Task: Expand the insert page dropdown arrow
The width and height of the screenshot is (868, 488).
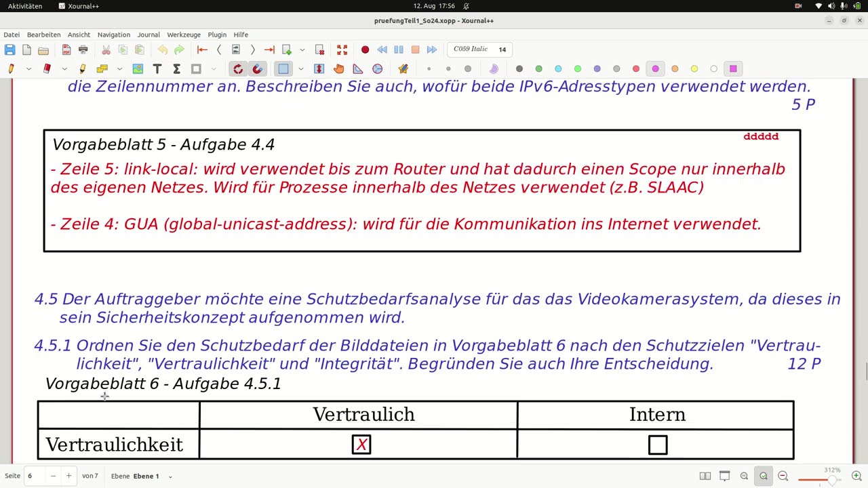Action: coord(302,49)
